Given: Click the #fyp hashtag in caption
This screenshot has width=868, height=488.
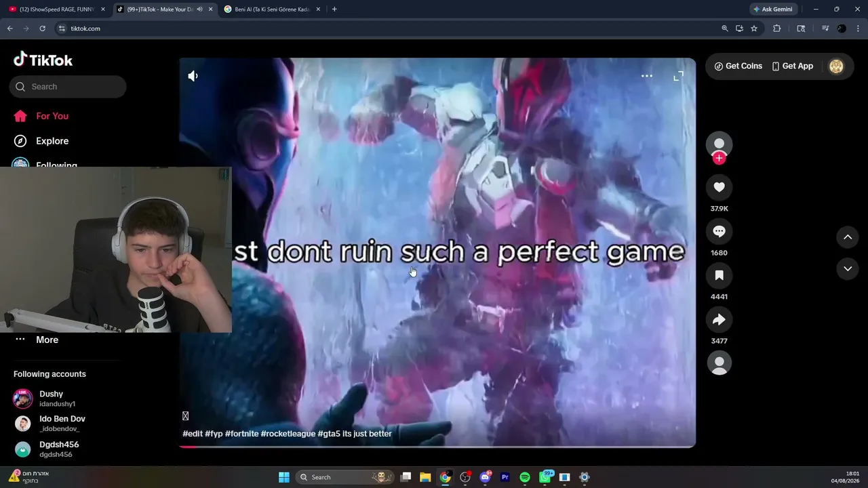Looking at the screenshot, I should 214,434.
